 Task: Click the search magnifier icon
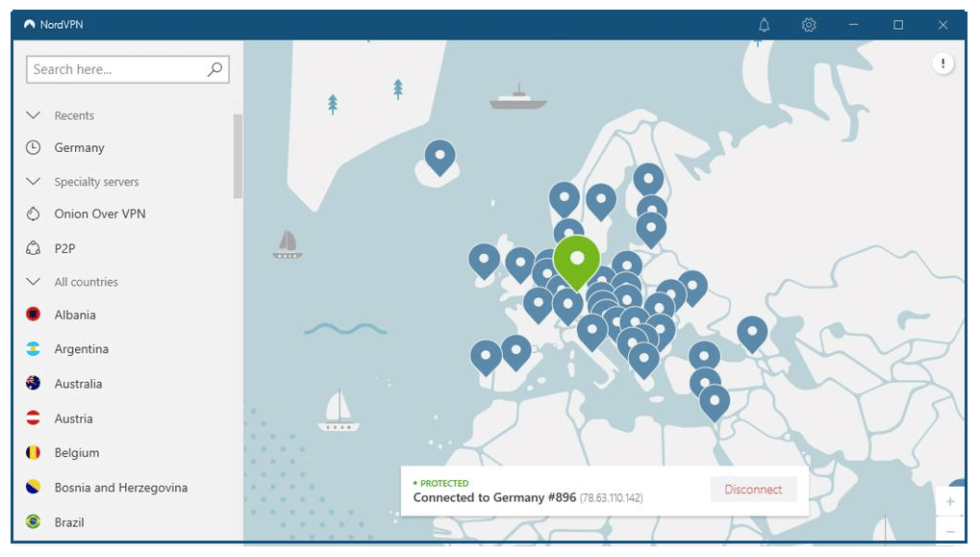point(215,69)
